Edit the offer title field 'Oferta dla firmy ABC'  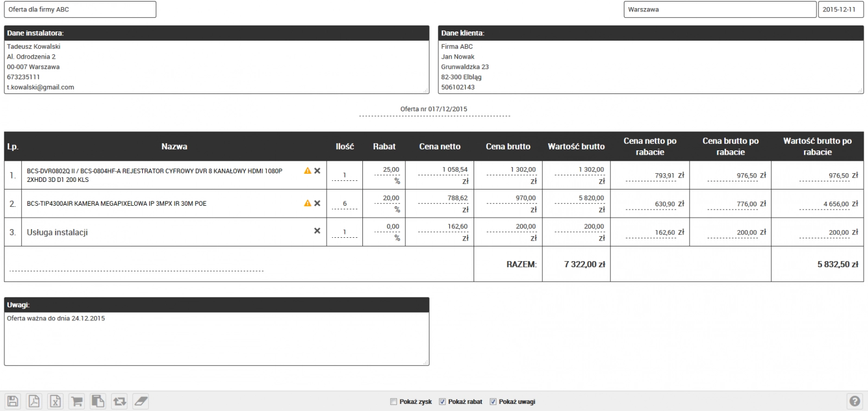click(x=80, y=9)
